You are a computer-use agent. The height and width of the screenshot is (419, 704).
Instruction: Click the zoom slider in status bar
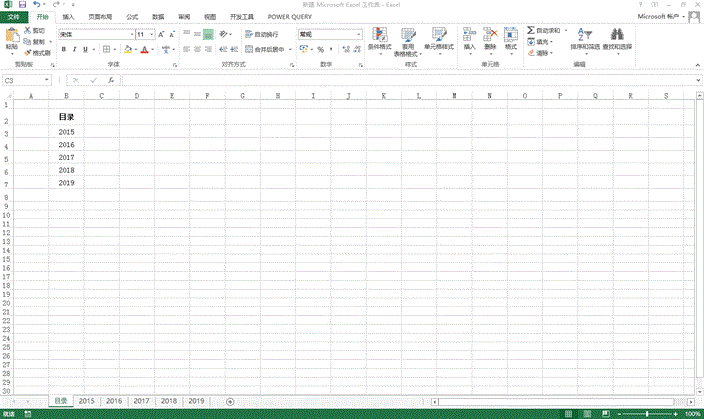click(x=649, y=413)
